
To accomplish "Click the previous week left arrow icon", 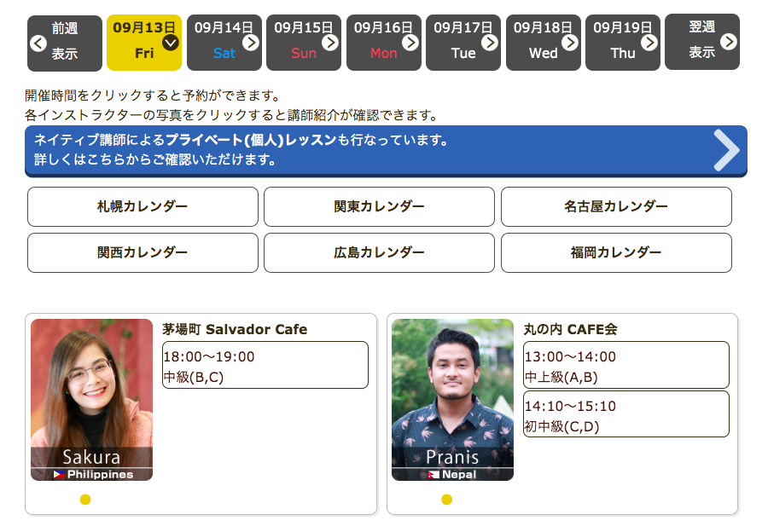I will point(38,43).
